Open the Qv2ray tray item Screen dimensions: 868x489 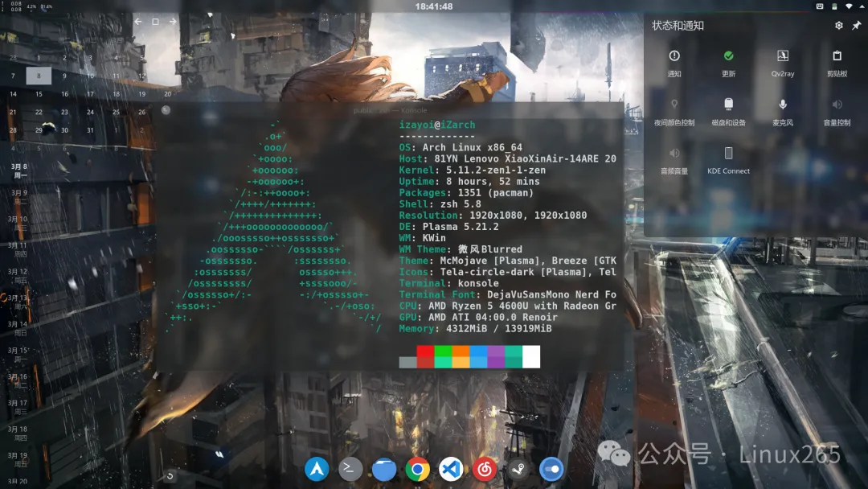click(x=782, y=63)
